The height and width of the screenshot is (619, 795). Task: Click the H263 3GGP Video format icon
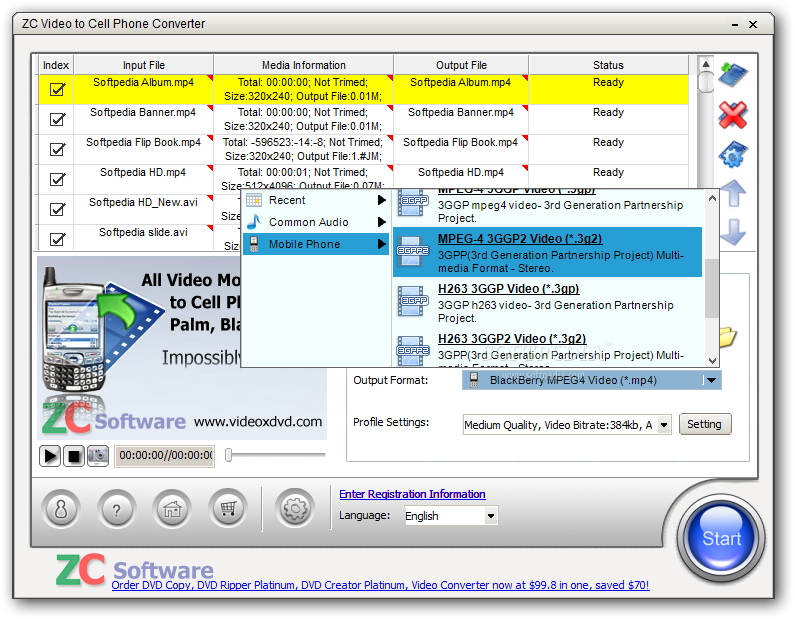coord(412,301)
